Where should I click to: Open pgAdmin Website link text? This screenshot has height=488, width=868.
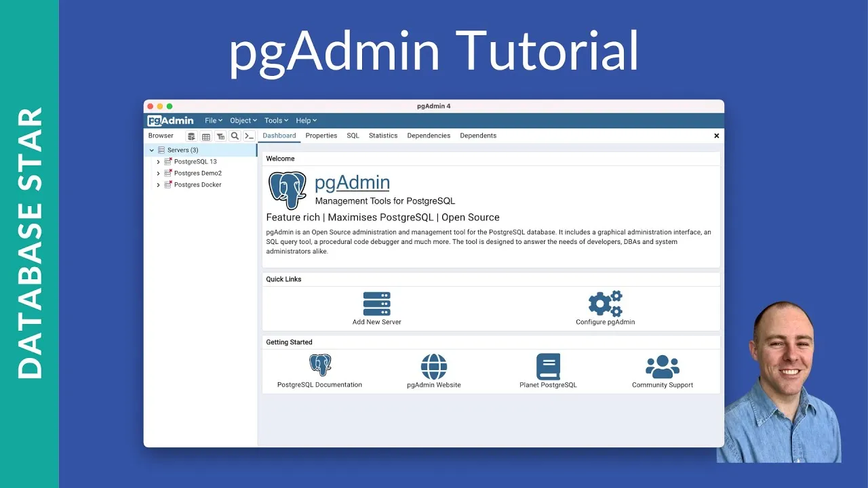tap(434, 385)
